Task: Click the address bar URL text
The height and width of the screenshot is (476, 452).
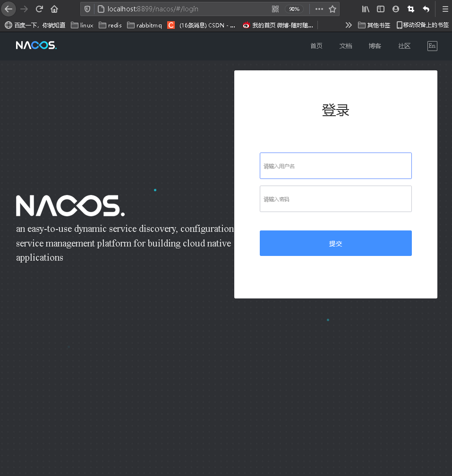Action: (x=153, y=9)
